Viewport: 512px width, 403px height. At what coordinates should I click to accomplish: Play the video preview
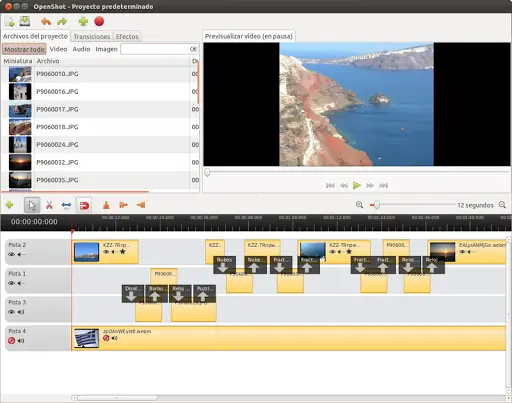pos(357,185)
